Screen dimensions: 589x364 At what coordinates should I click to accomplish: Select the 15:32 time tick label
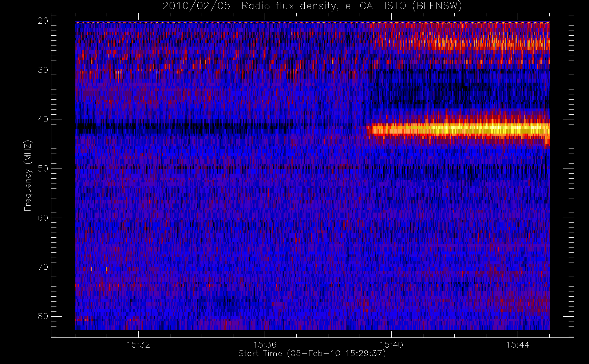coord(138,345)
